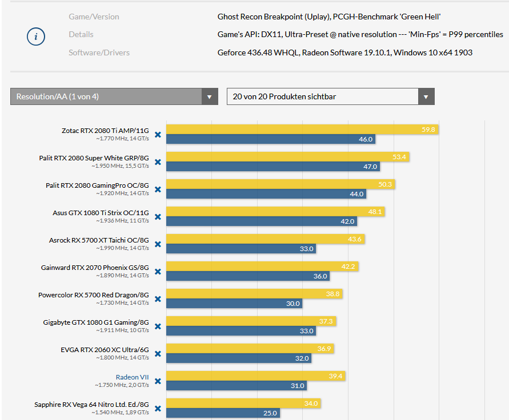Remove Palit RTX 2080 Super White GRP
Image resolution: width=509 pixels, height=420 pixels.
[x=158, y=162]
